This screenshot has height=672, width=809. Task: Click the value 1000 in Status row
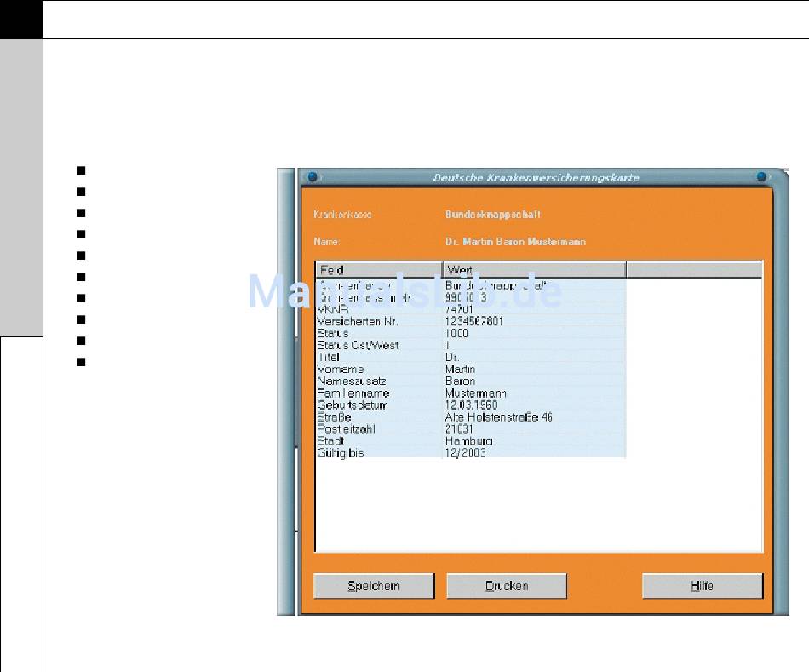coord(456,333)
